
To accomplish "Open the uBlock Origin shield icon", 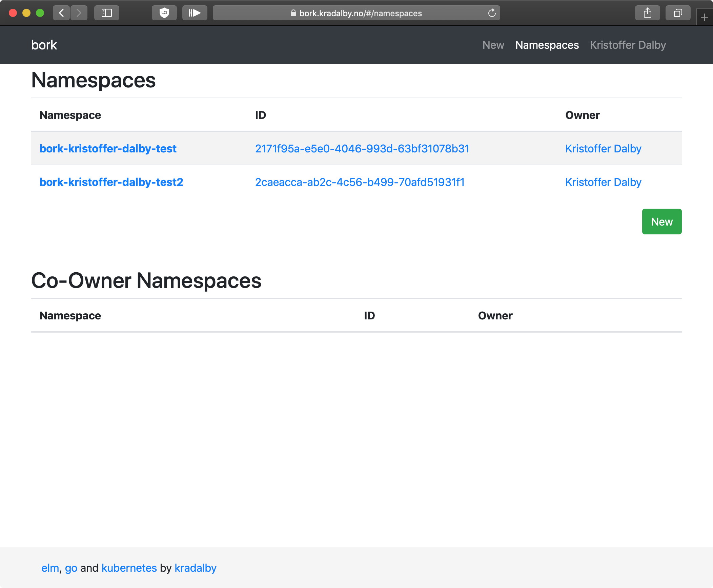I will click(x=164, y=13).
